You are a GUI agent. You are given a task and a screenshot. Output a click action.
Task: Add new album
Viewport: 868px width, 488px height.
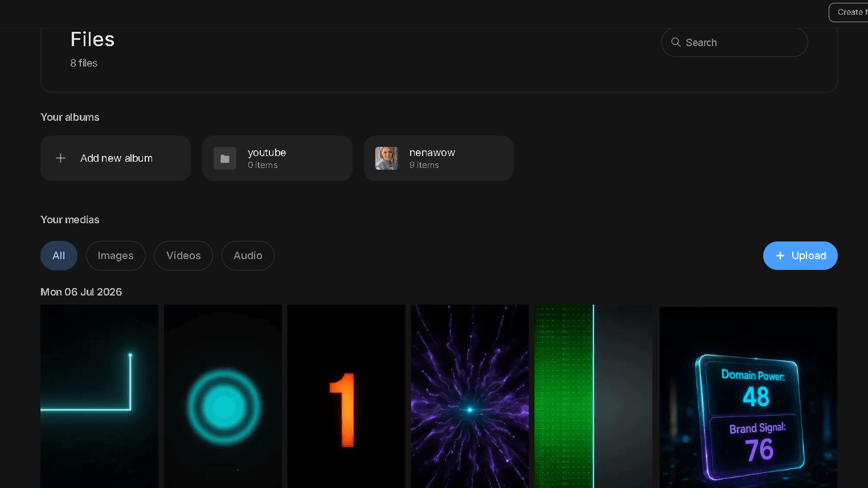click(x=116, y=158)
